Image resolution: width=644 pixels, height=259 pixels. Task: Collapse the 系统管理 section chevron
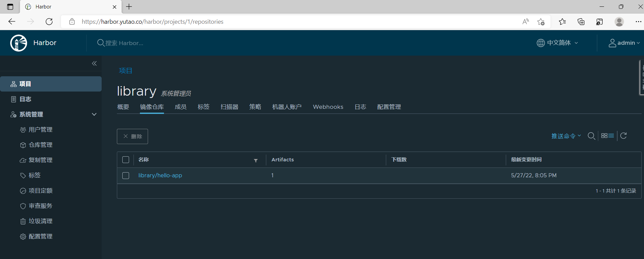coord(94,114)
